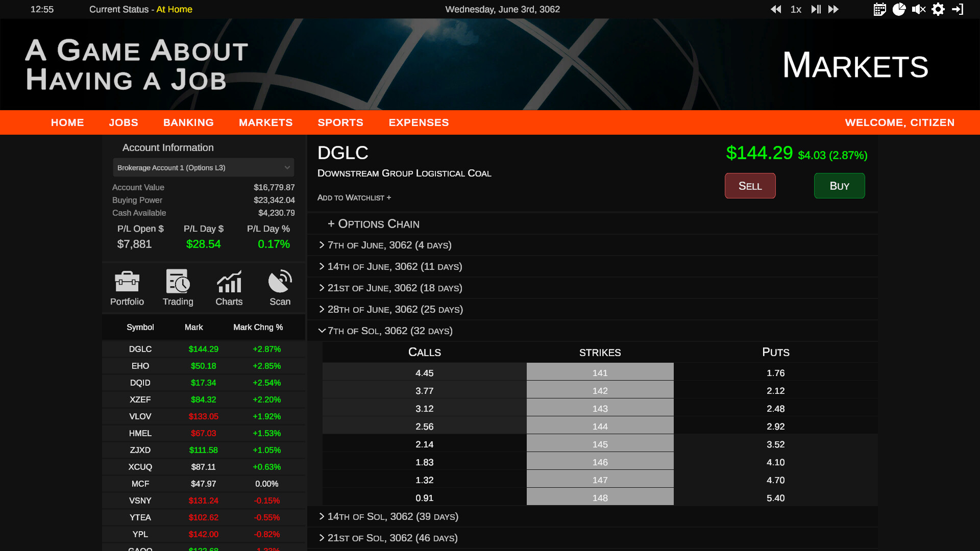Viewport: 980px width, 551px height.
Task: Open the calendar icon in the top bar
Action: tap(879, 9)
